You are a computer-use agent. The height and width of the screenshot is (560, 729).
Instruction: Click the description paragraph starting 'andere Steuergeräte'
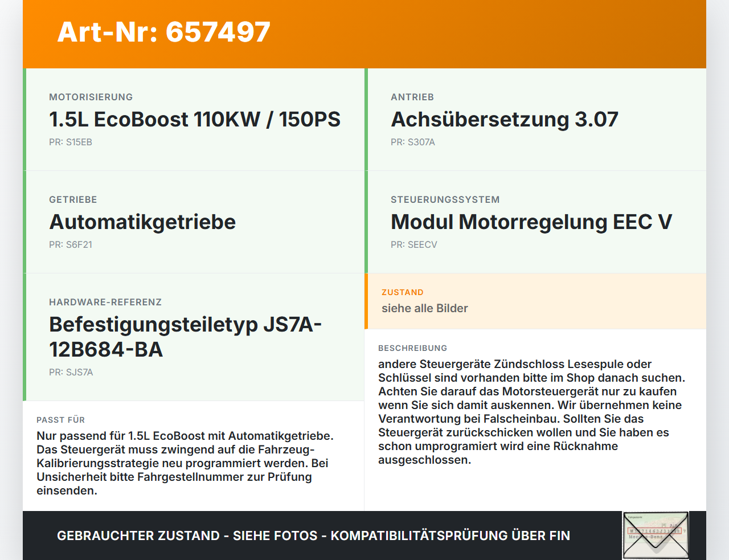(532, 412)
